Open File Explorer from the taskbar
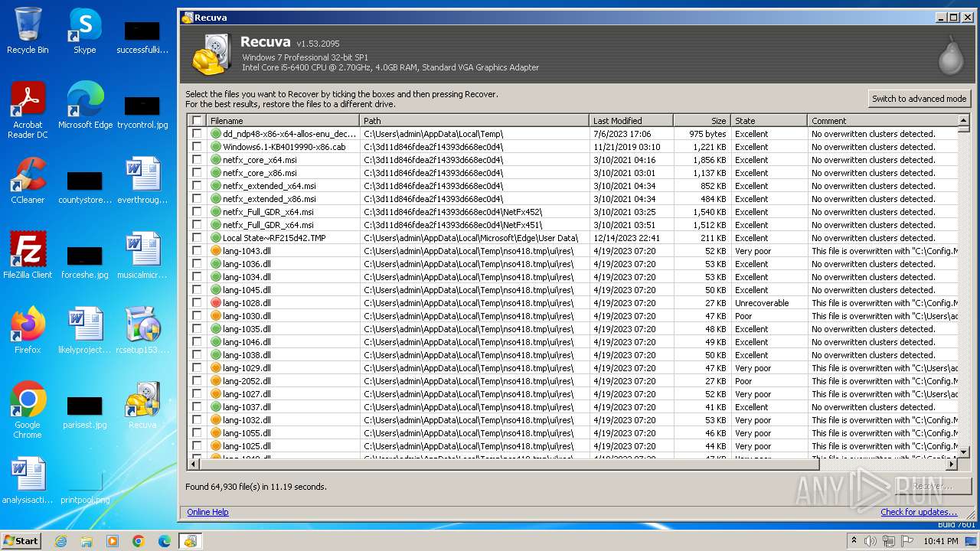Viewport: 980px width, 551px height. 87,541
